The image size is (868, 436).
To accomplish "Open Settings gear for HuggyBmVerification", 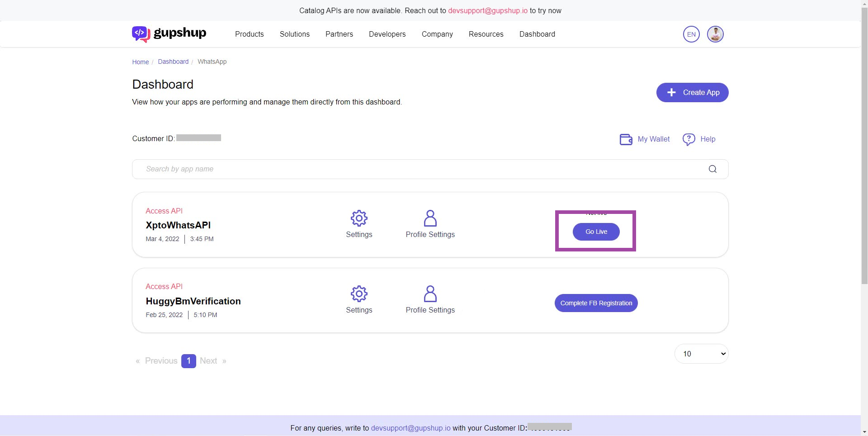I will click(x=359, y=294).
